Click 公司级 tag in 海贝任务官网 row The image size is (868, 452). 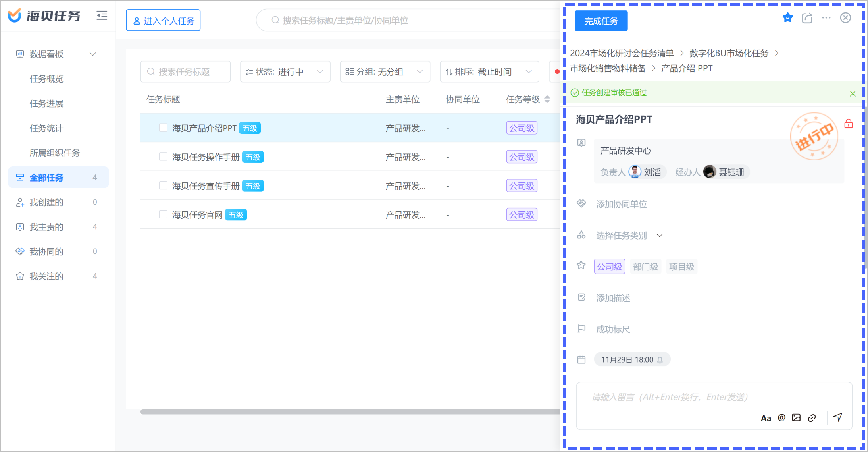coord(522,215)
